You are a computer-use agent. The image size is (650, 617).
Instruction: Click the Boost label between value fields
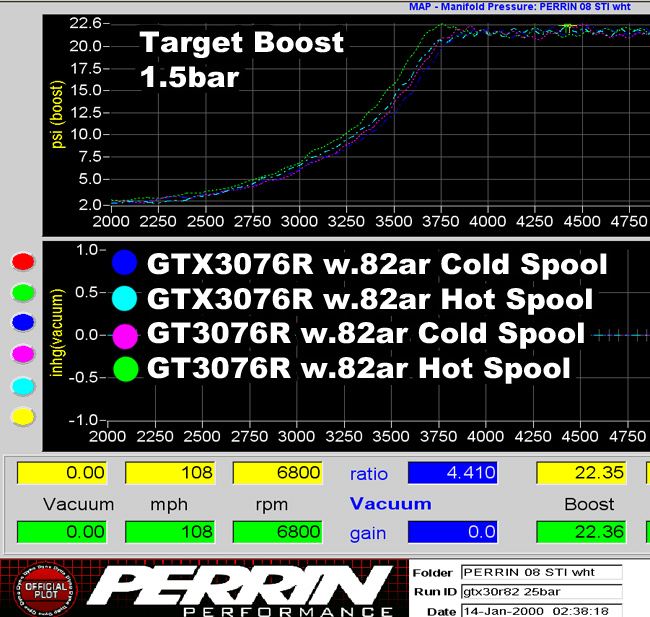coord(589,504)
